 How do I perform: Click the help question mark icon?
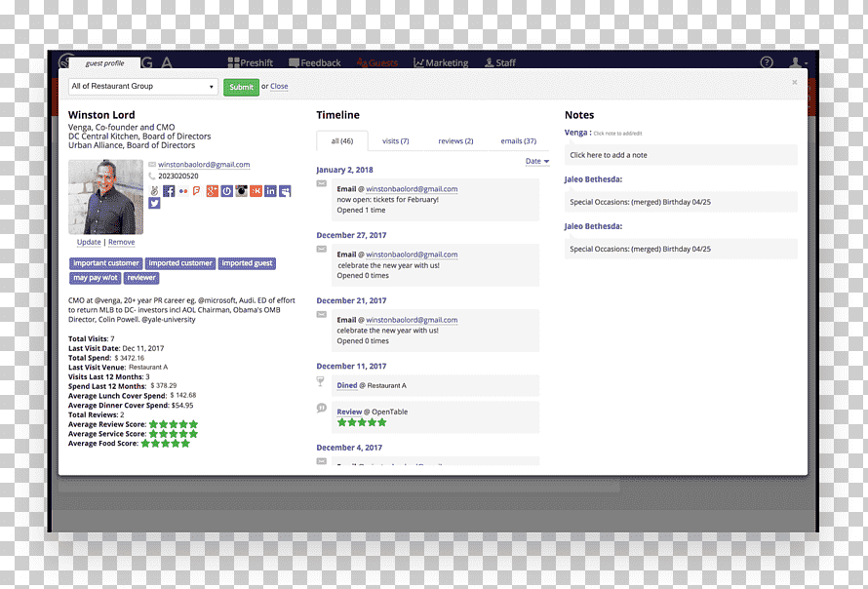pyautogui.click(x=767, y=62)
